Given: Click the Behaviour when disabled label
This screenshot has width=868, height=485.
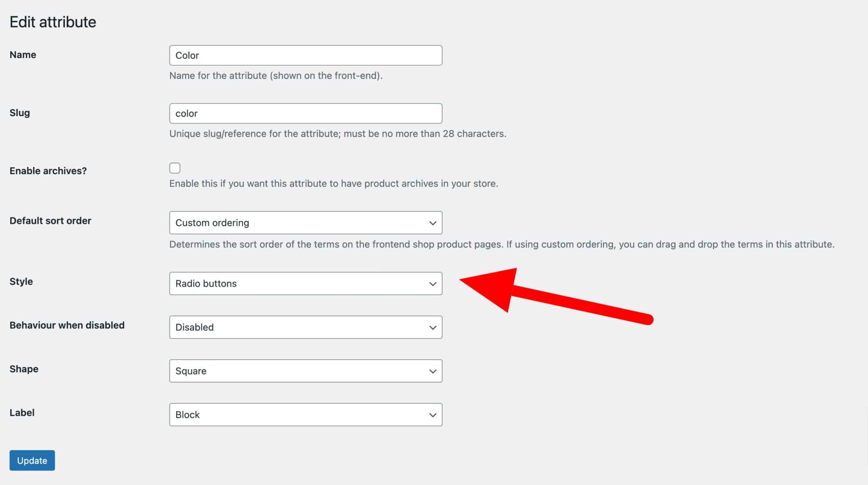Looking at the screenshot, I should [67, 325].
